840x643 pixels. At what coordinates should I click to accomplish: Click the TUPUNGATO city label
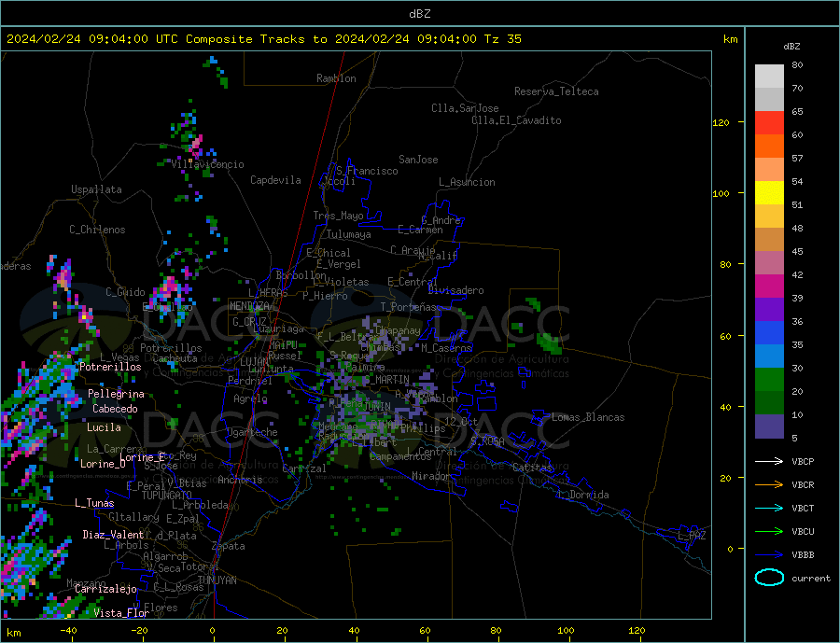point(167,496)
